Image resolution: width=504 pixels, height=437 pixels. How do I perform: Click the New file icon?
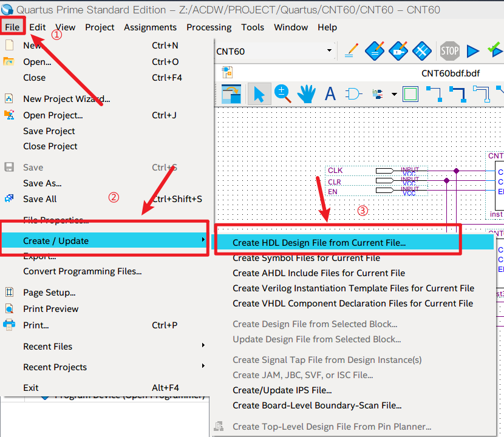click(x=9, y=45)
